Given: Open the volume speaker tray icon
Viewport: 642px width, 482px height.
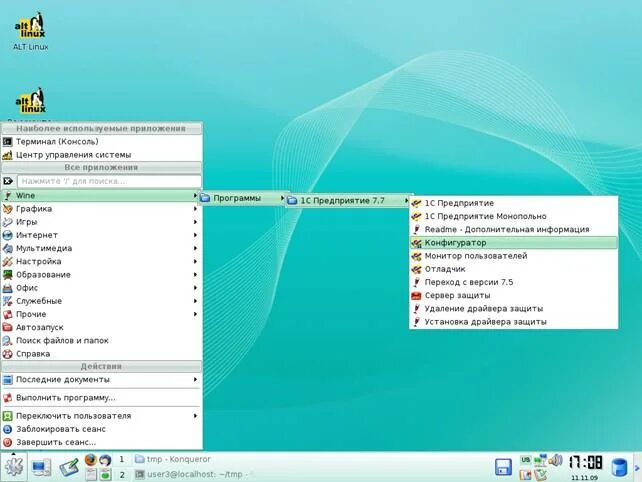Looking at the screenshot, I should pos(555,460).
